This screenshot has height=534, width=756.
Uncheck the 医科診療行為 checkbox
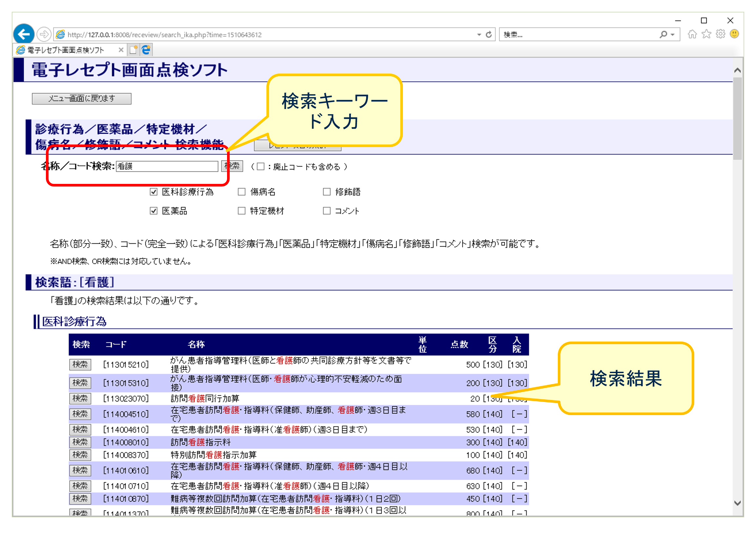coord(154,192)
